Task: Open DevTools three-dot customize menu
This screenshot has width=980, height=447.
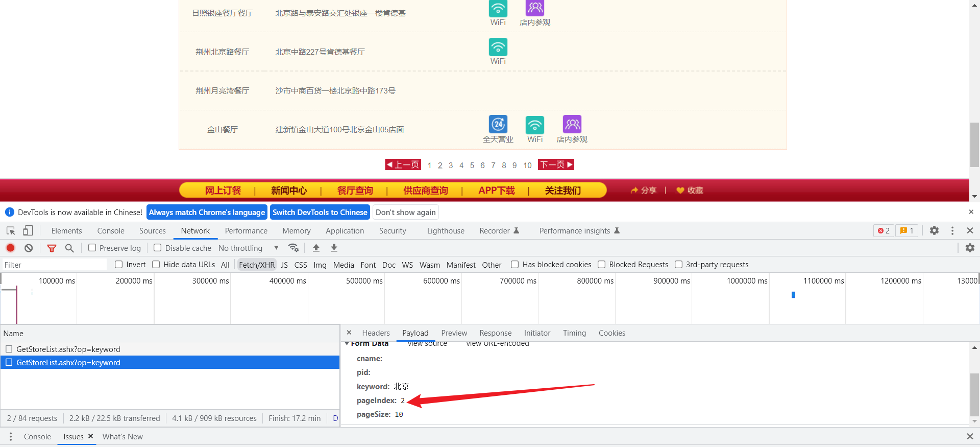Action: tap(952, 231)
